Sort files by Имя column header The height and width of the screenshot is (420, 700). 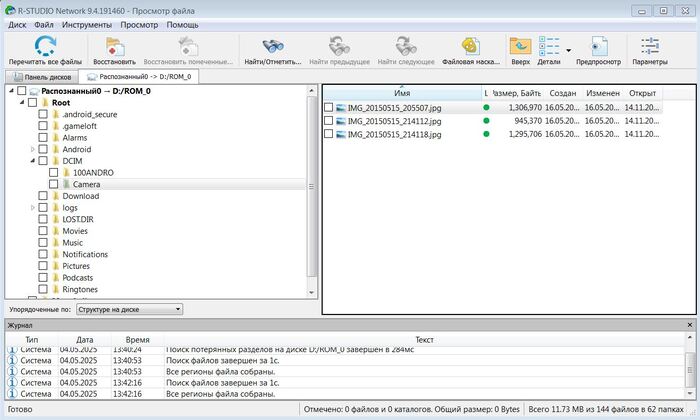point(402,93)
